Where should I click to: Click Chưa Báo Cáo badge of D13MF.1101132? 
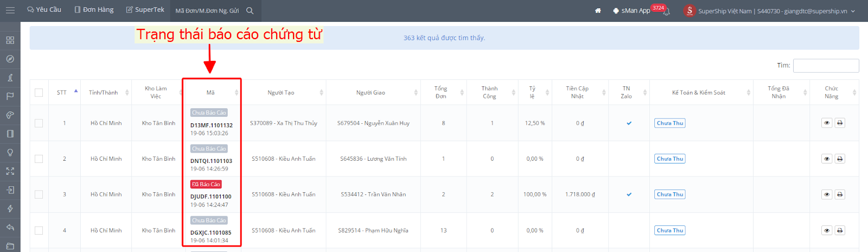tap(209, 112)
